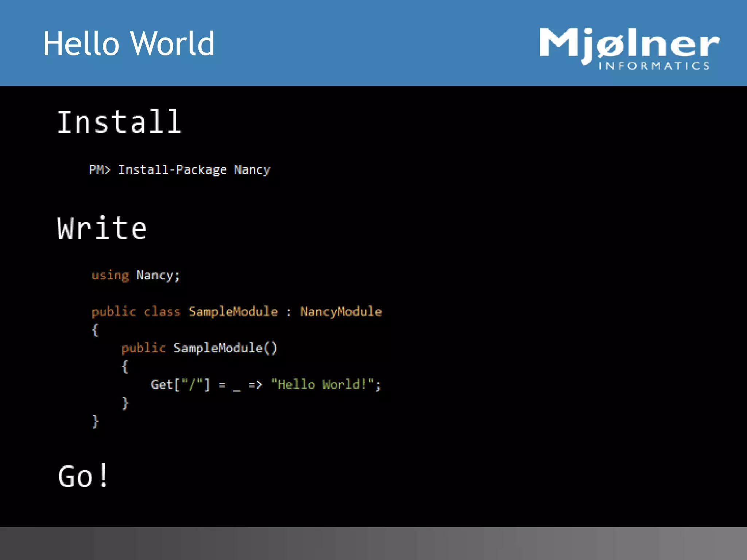Click the PM> Install-Package Nancy command

(180, 170)
